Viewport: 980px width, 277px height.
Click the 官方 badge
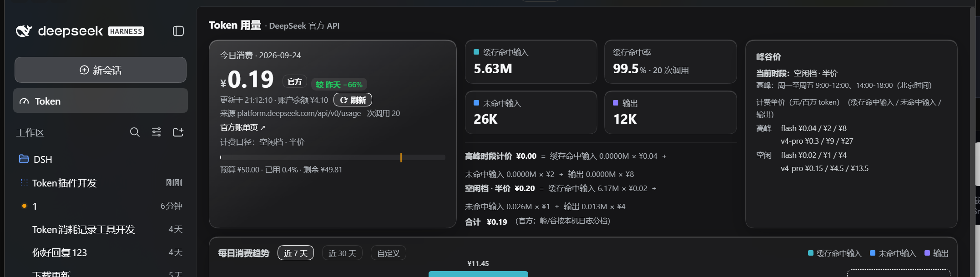(x=295, y=81)
